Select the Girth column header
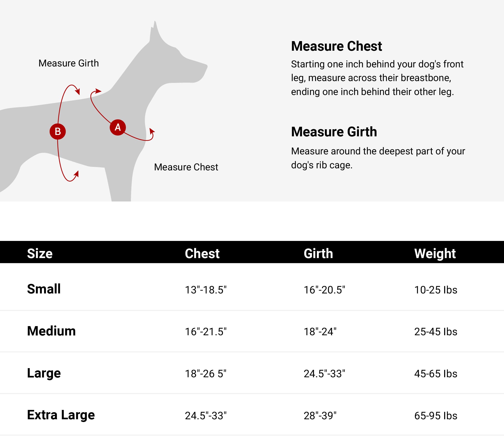This screenshot has width=504, height=438. [x=318, y=253]
